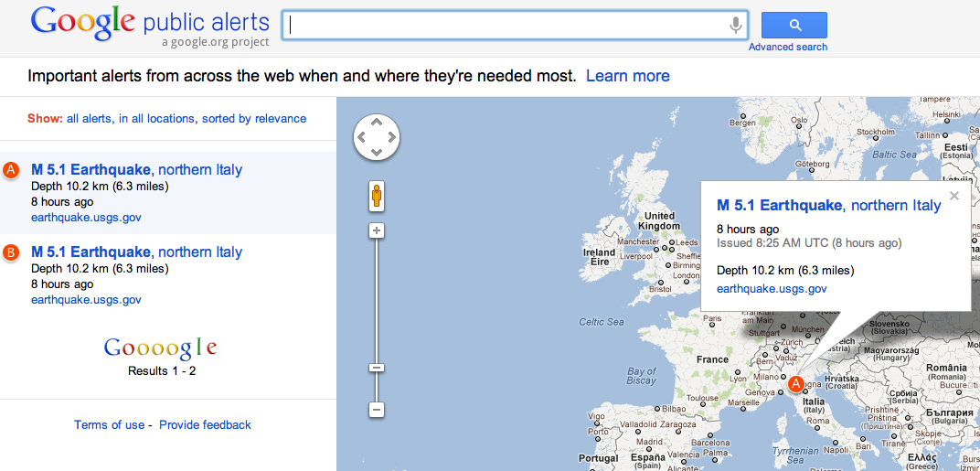Zoom in with the plus button
Image resolution: width=980 pixels, height=471 pixels.
pos(377,230)
